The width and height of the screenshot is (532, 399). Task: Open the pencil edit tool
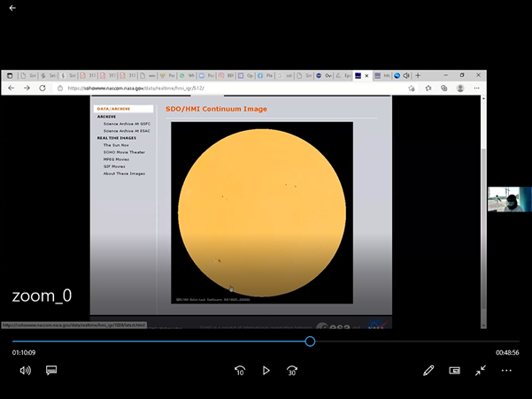(x=428, y=371)
